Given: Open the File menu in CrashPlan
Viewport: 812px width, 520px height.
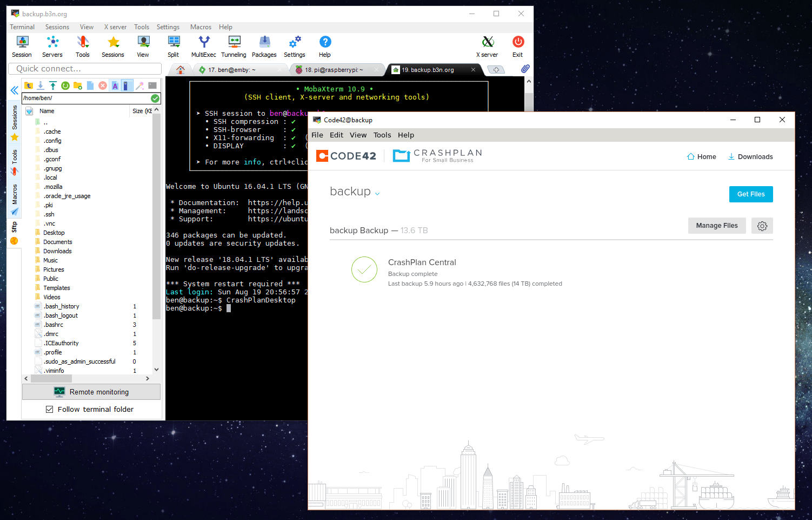Looking at the screenshot, I should coord(317,135).
